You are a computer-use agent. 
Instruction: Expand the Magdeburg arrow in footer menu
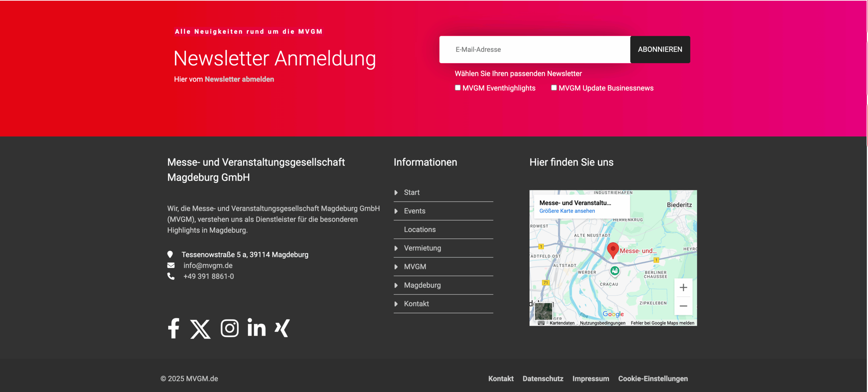pyautogui.click(x=396, y=286)
